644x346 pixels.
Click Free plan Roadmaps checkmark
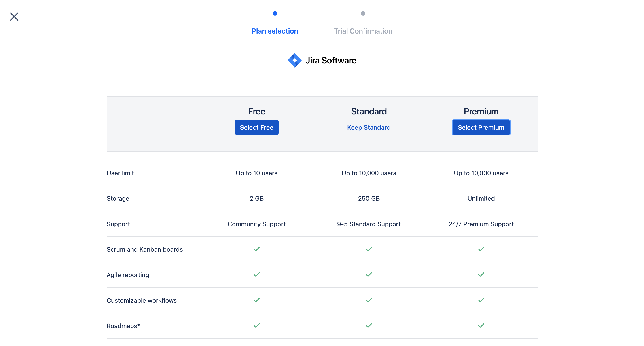tap(256, 325)
